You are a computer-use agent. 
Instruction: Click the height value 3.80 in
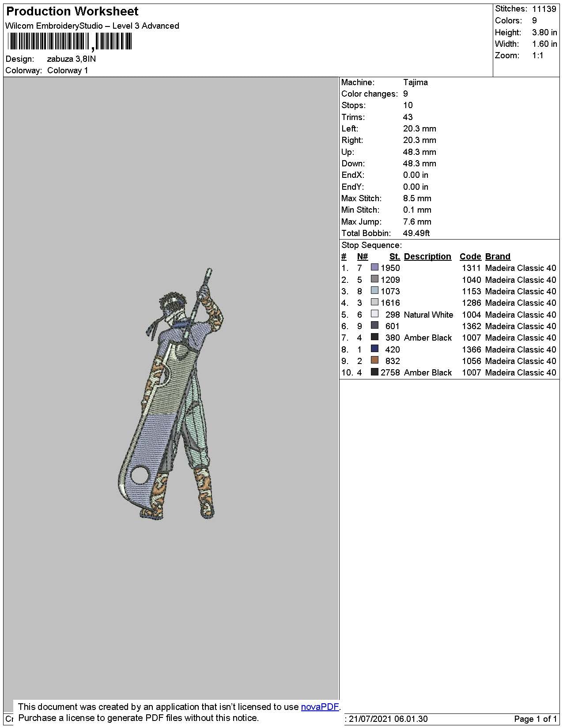[x=544, y=32]
